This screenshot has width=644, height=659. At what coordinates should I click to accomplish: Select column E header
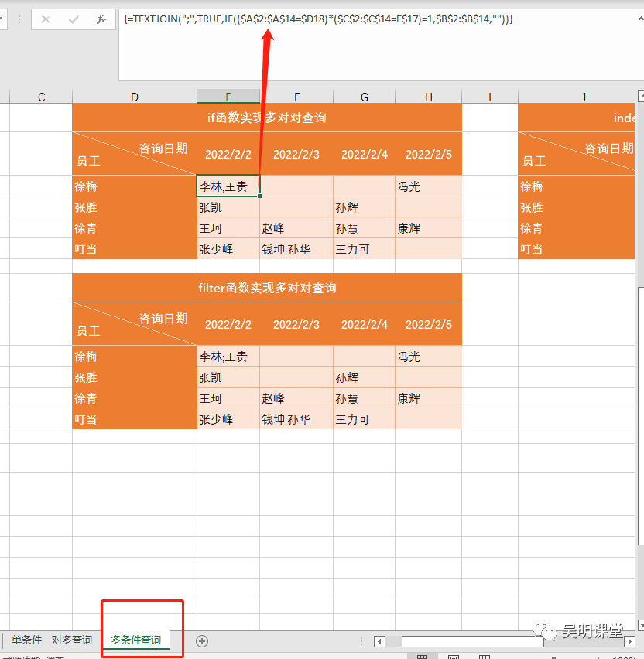pyautogui.click(x=228, y=97)
